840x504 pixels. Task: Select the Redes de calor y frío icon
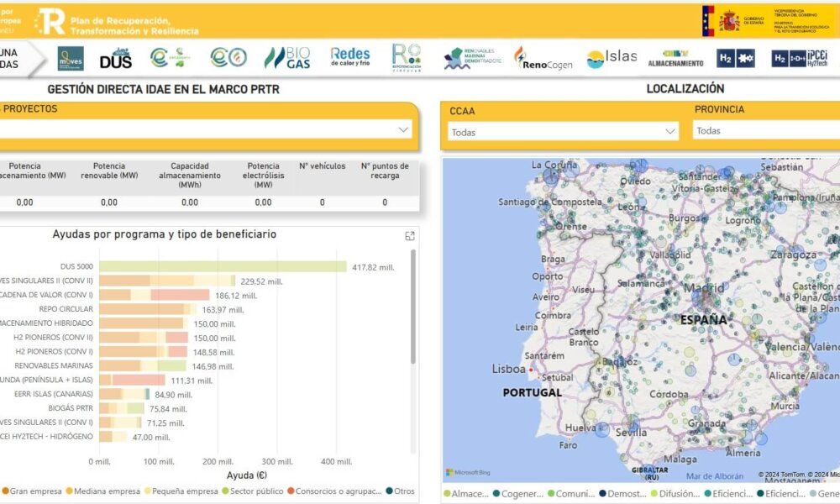(349, 55)
